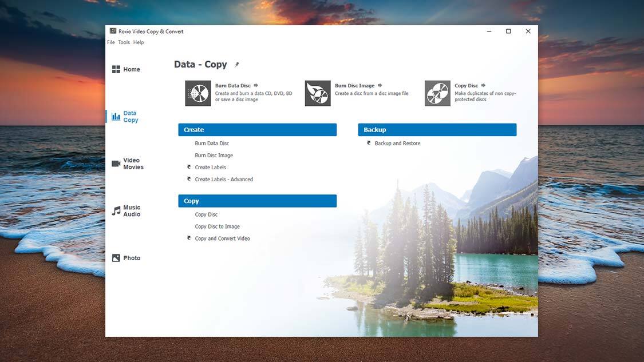Open the Help menu
Viewport: 644px width, 362px height.
coord(139,42)
